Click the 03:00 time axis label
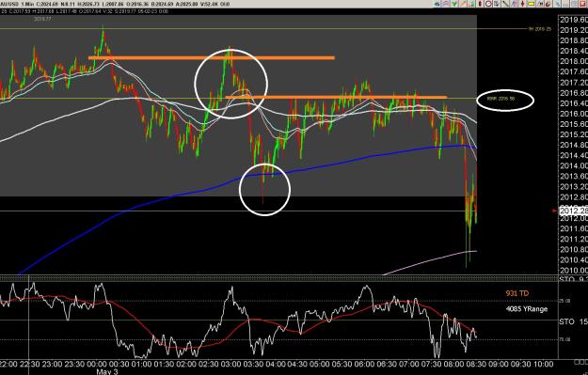588x375 pixels. click(x=230, y=364)
